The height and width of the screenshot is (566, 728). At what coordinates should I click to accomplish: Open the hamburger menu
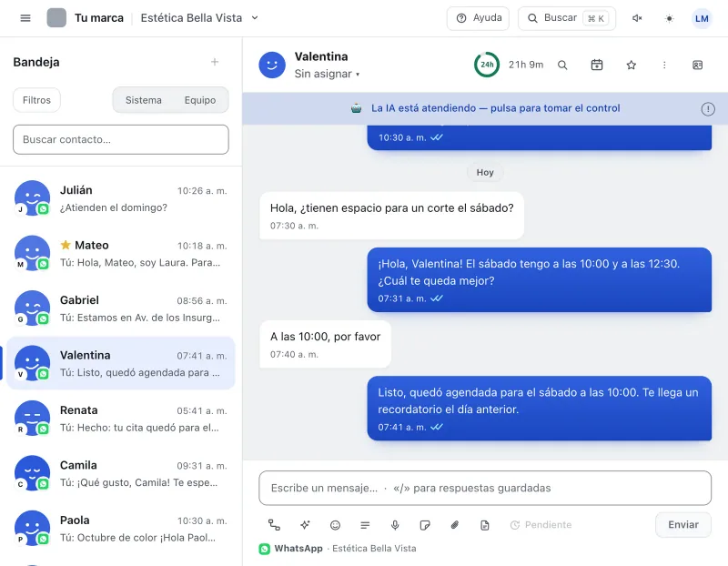[25, 18]
